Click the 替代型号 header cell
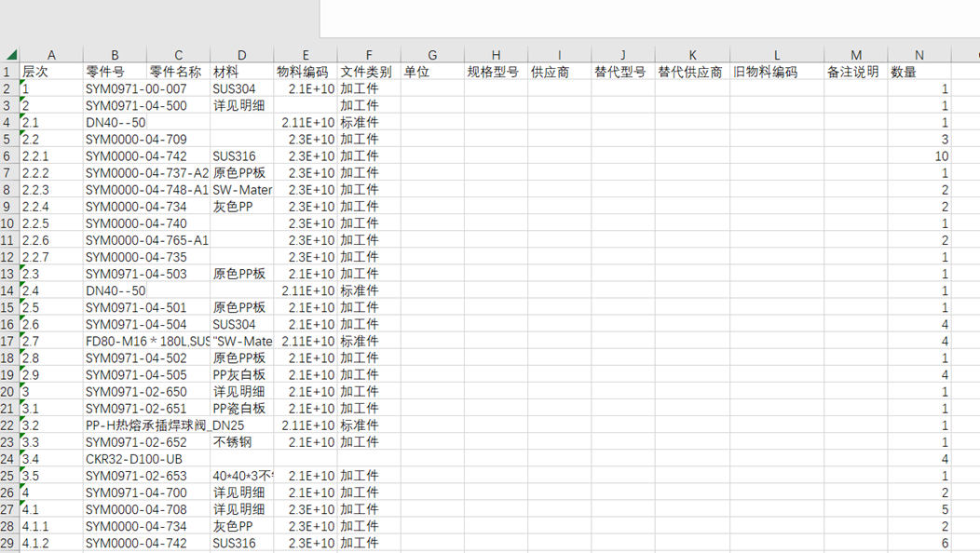 [x=623, y=72]
